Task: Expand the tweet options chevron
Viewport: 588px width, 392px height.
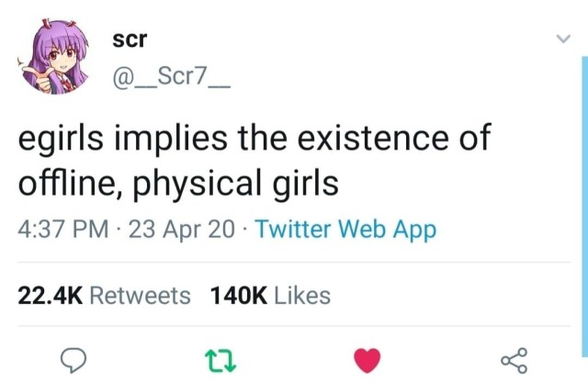Action: pyautogui.click(x=563, y=40)
